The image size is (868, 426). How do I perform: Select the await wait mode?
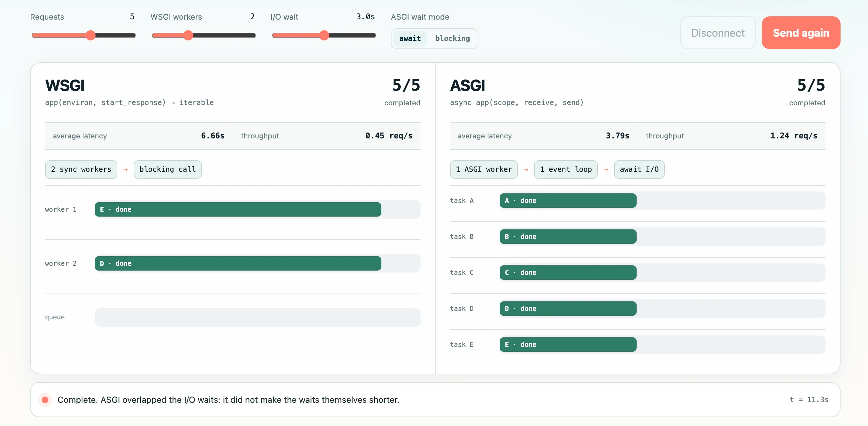410,39
